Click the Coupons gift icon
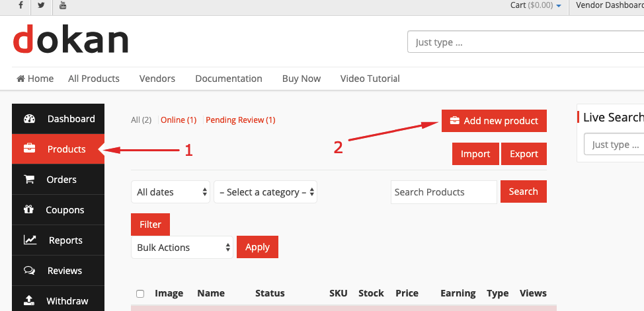 click(x=28, y=210)
